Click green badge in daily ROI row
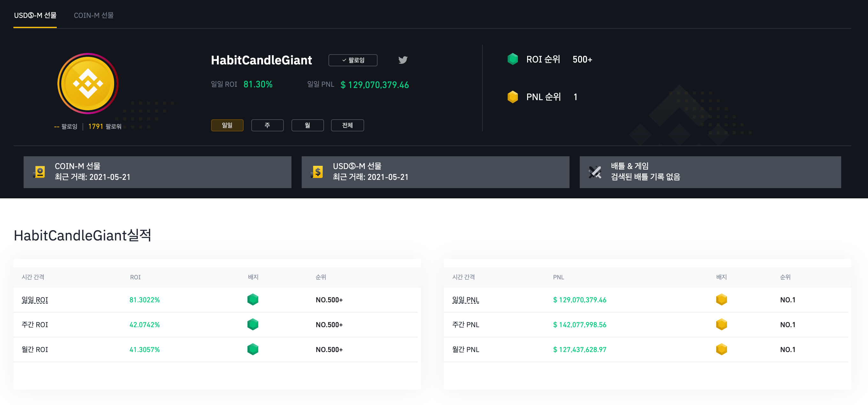Viewport: 868px width, 405px height. [x=253, y=299]
